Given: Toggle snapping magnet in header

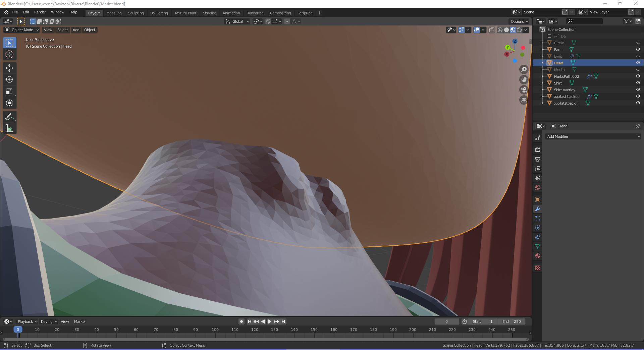Looking at the screenshot, I should (x=268, y=21).
